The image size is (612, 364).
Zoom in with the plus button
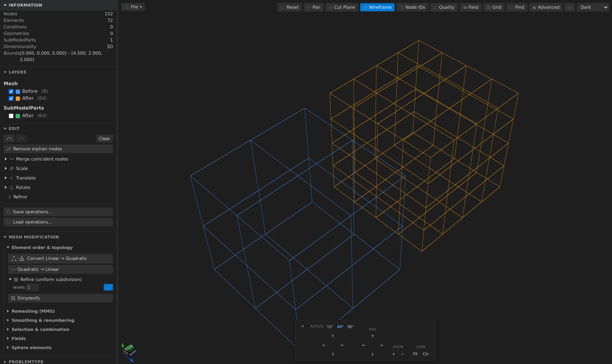[x=394, y=354]
